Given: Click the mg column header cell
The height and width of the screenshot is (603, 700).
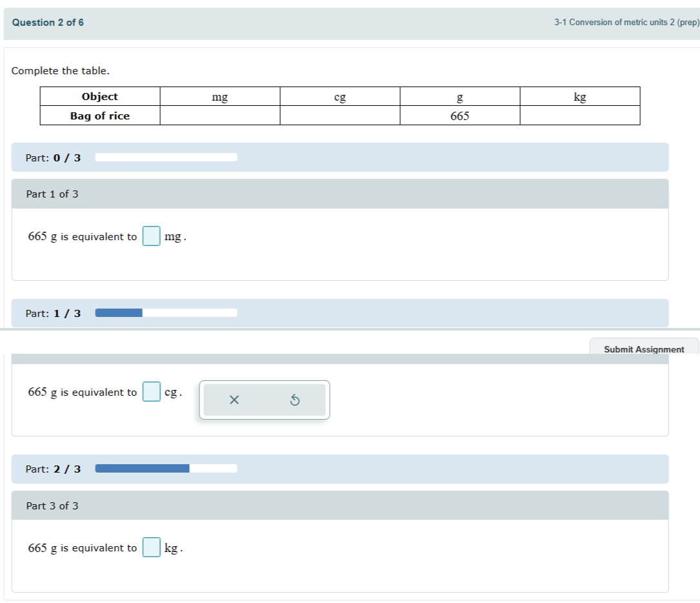Looking at the screenshot, I should (220, 96).
